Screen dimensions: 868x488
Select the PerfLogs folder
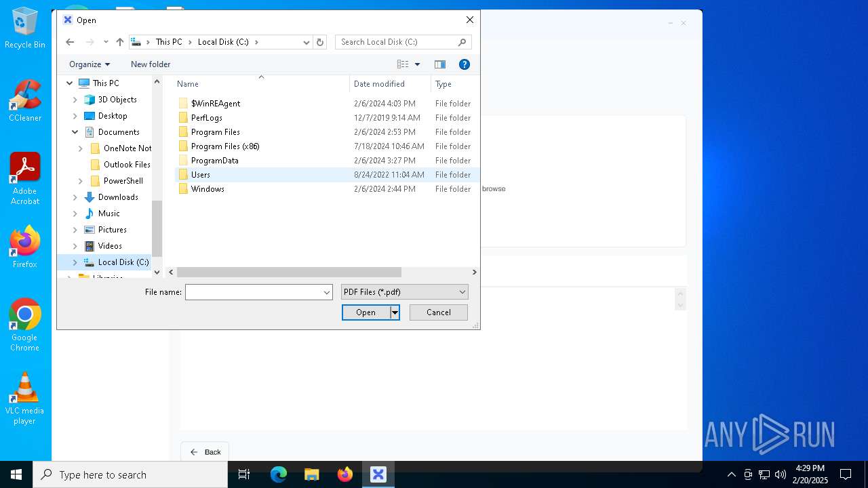click(206, 118)
